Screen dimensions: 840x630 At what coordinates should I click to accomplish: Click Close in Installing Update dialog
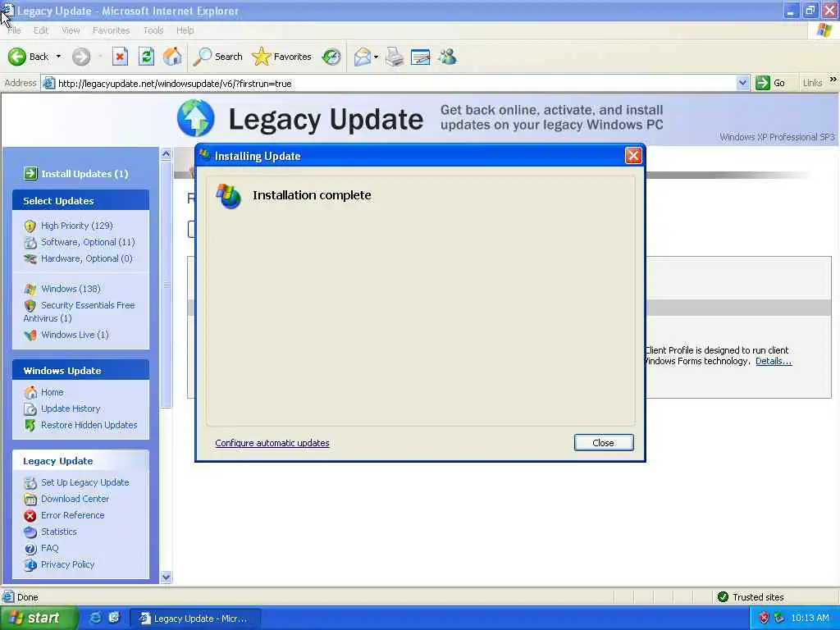pos(604,442)
